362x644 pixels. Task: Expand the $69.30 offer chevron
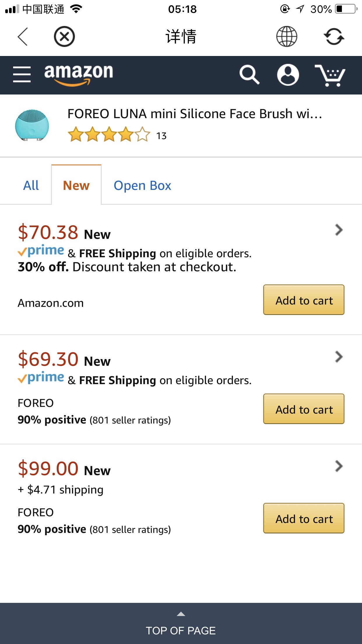pos(339,356)
